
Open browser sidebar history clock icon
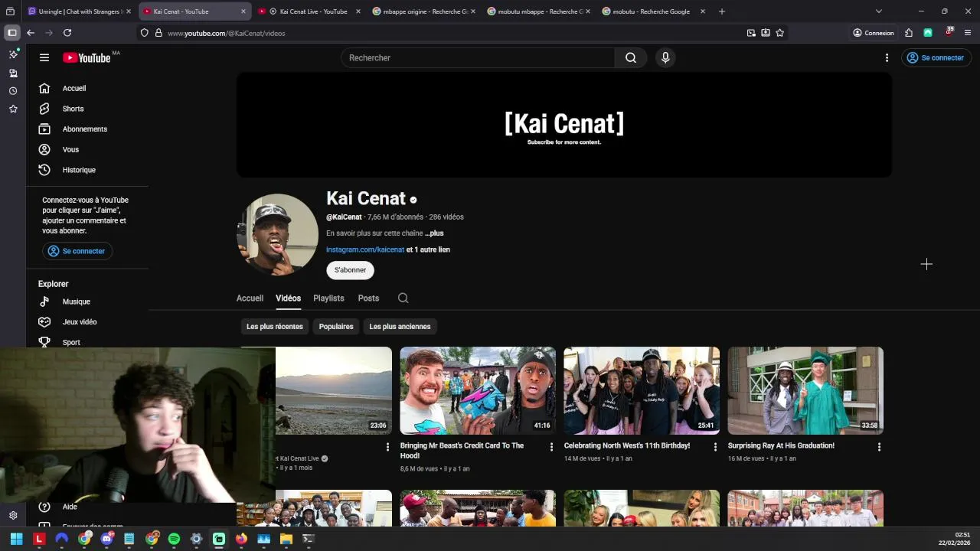click(13, 91)
